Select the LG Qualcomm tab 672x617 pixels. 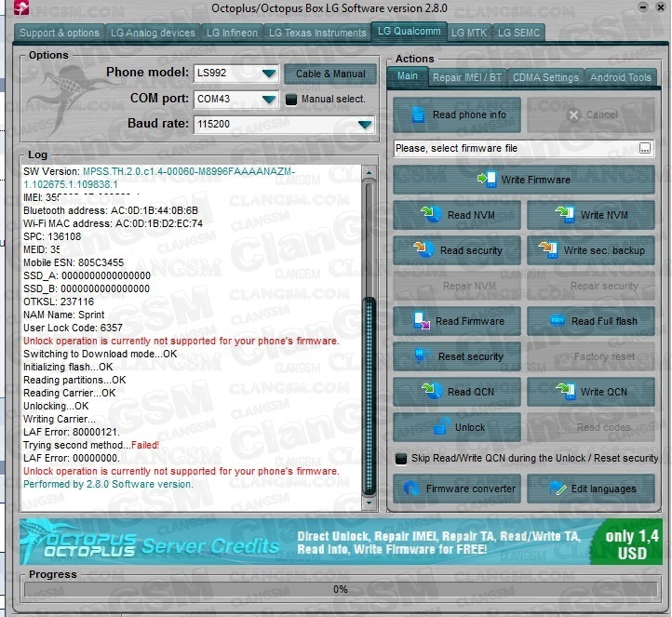coord(409,32)
